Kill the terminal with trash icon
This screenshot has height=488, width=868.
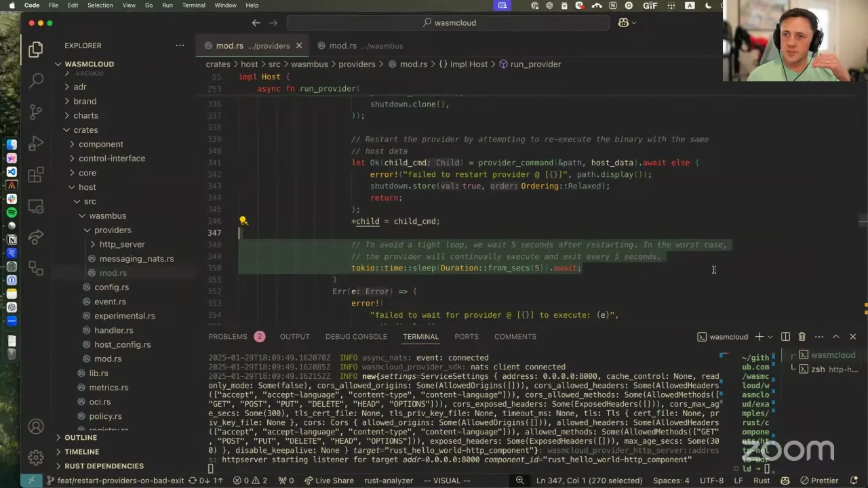point(802,337)
